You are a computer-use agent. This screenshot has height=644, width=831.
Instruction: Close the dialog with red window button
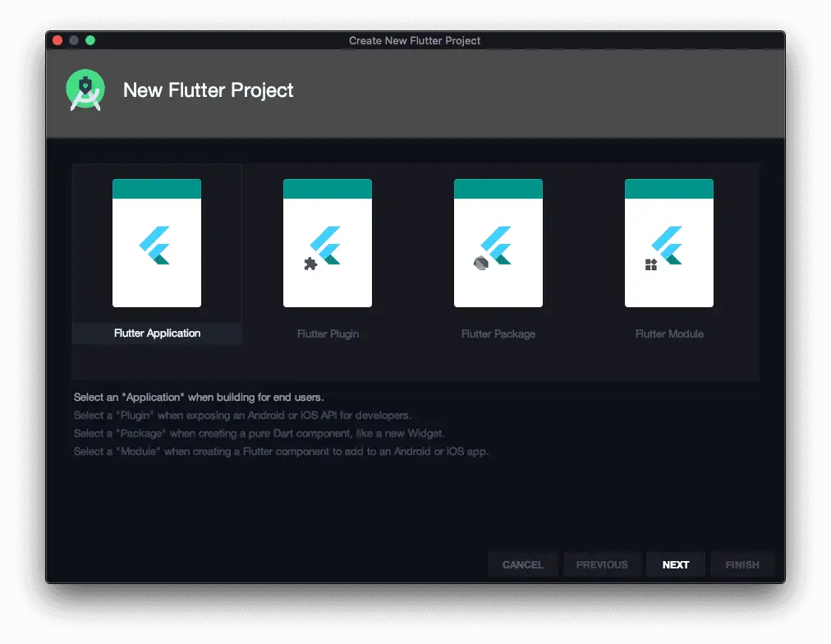click(57, 40)
